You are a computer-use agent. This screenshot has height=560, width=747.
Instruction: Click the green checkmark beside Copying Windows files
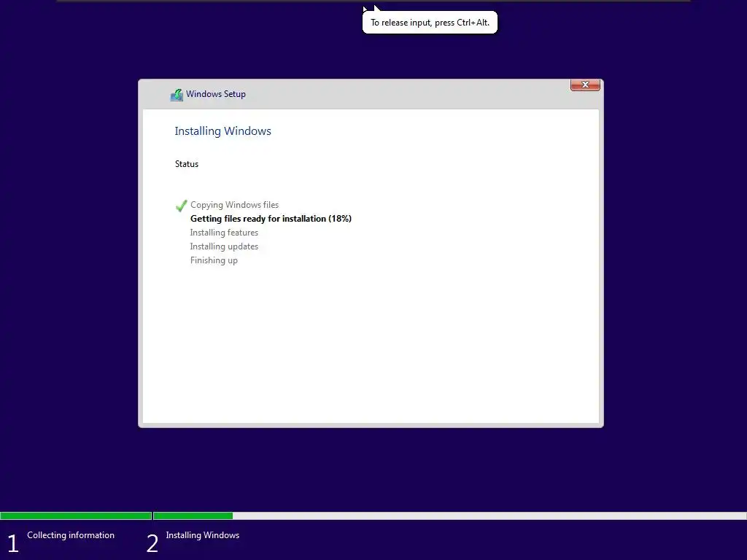(181, 206)
